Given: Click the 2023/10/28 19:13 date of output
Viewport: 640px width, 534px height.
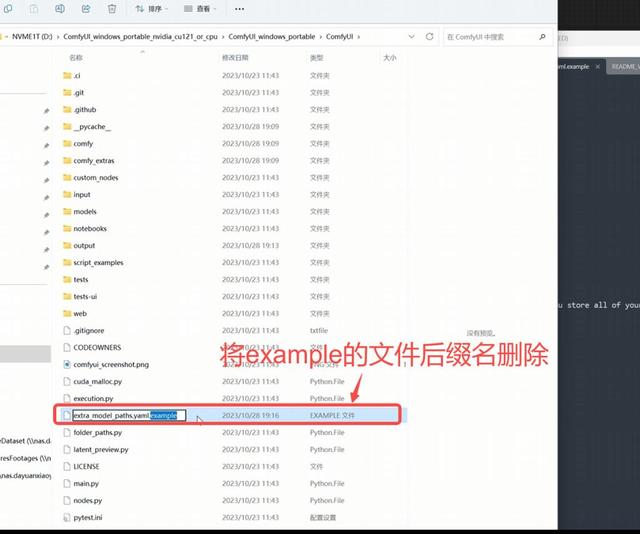Looking at the screenshot, I should coord(250,245).
